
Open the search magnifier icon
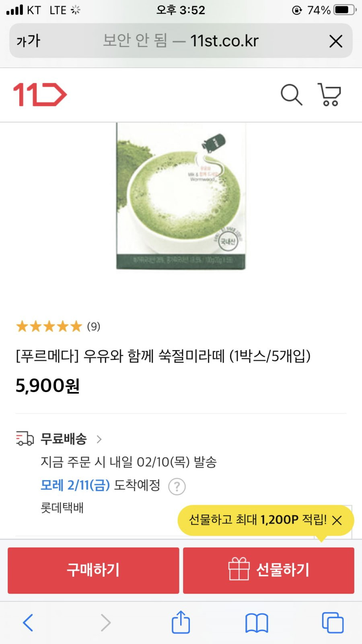coord(291,95)
